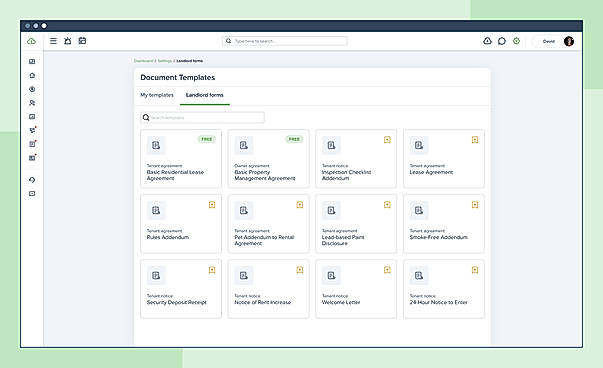
Task: Switch to the My templates tab
Action: (x=157, y=95)
